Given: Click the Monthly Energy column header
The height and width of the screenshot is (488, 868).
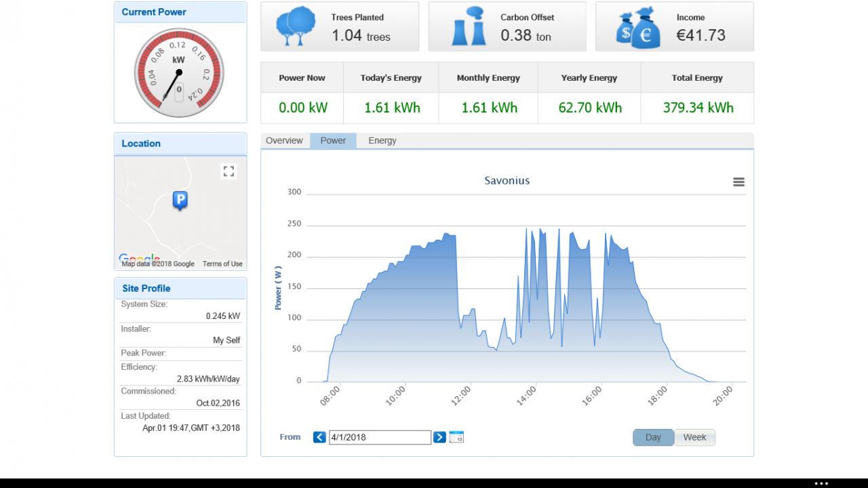Looking at the screenshot, I should [x=488, y=78].
